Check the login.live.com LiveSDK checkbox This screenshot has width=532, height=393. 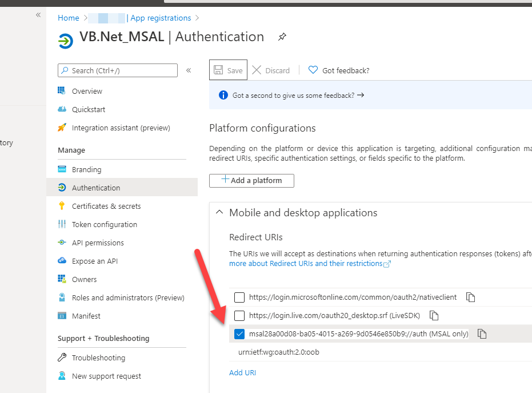[239, 316]
